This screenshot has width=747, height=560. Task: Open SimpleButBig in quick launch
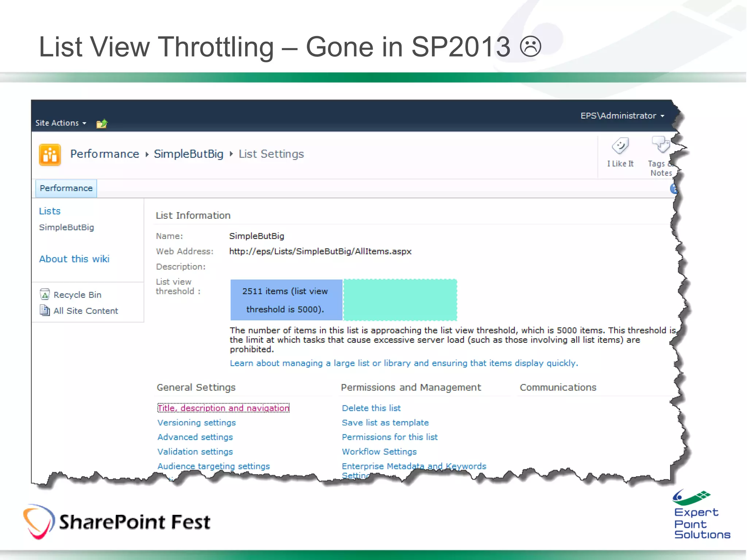click(66, 227)
